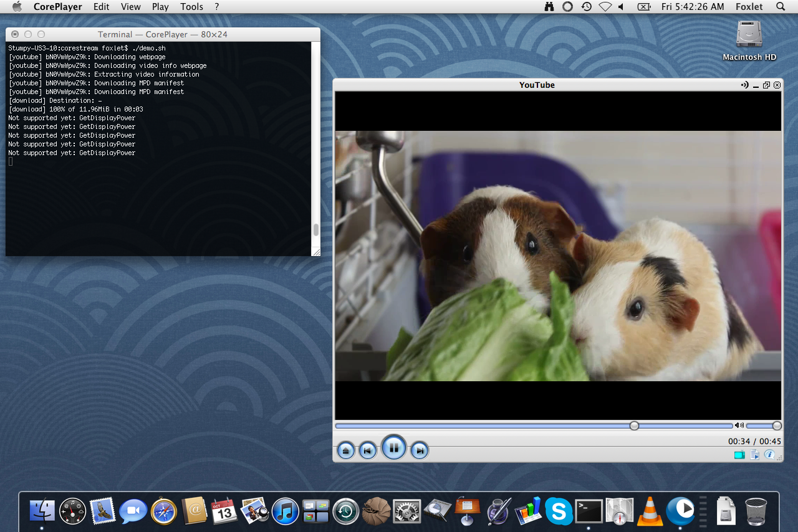
Task: Pause the video with the center button
Action: coord(394,447)
